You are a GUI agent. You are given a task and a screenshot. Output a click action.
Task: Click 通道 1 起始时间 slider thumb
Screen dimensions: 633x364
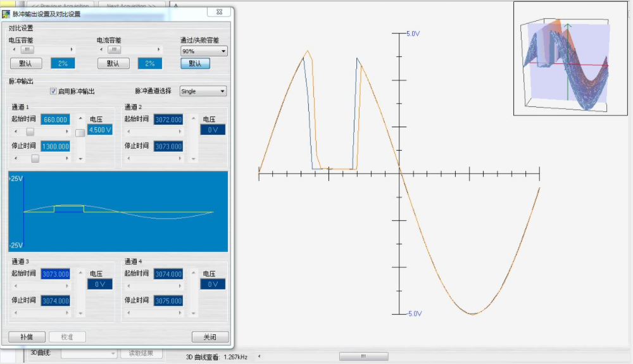pos(30,132)
